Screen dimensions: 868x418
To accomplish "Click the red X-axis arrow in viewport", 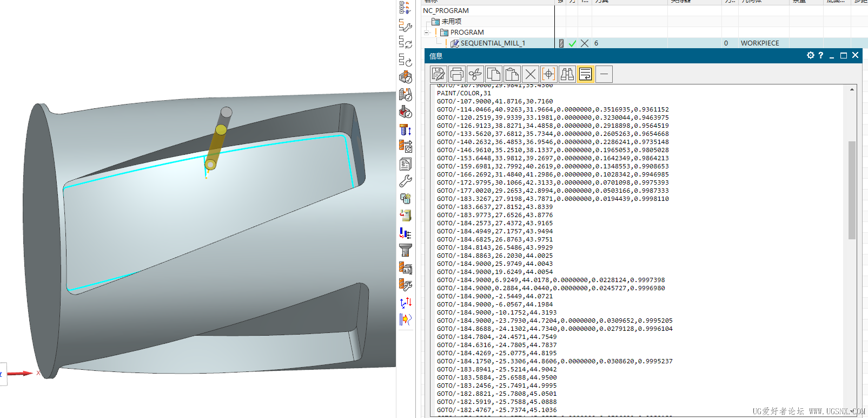I will [x=20, y=373].
